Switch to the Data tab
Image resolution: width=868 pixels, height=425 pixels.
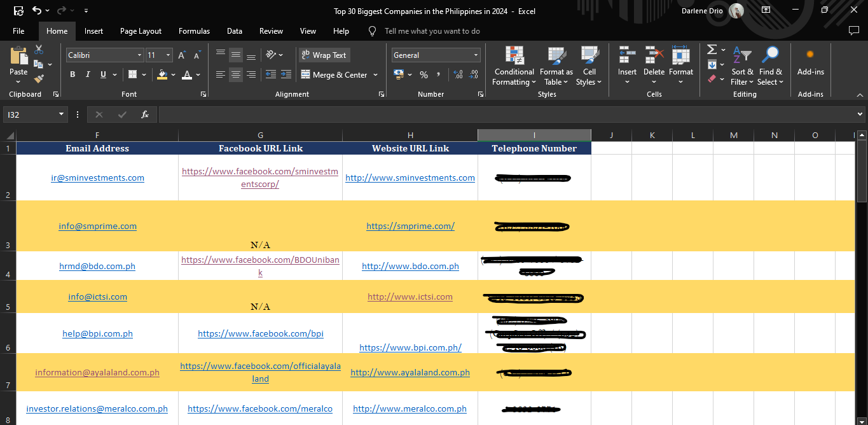click(235, 31)
